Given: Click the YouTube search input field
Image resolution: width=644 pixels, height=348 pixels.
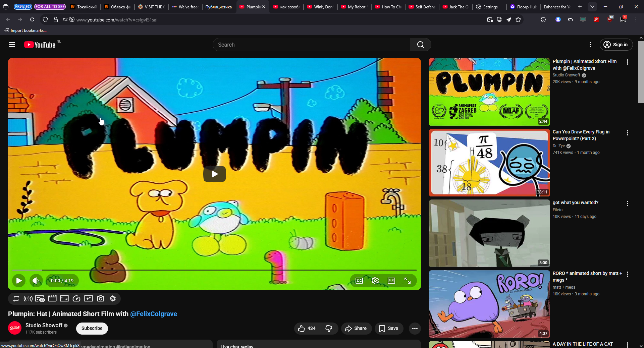Looking at the screenshot, I should click(x=311, y=45).
